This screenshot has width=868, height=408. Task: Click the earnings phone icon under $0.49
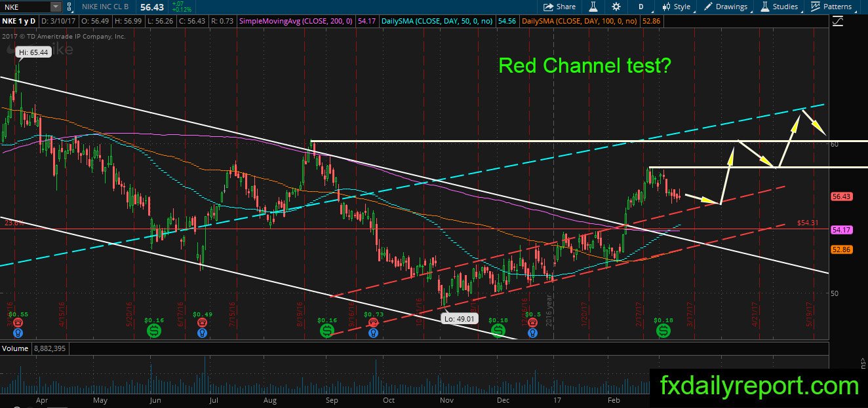(x=202, y=322)
